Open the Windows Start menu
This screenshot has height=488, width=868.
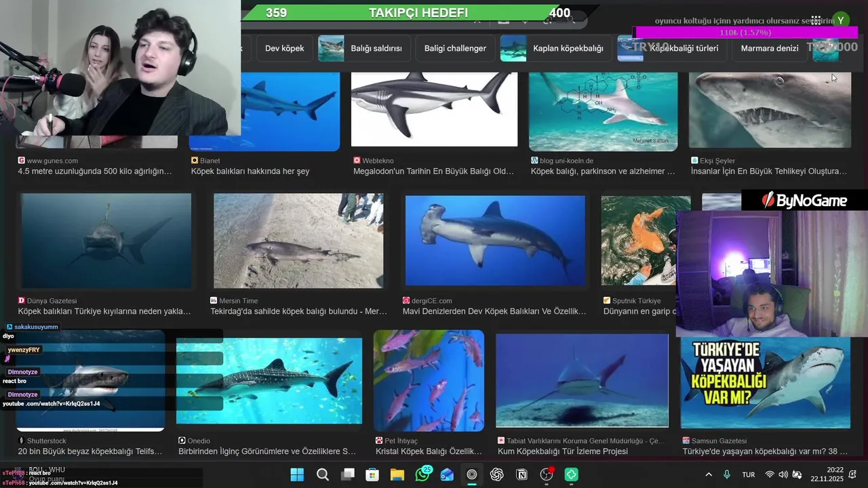click(298, 474)
